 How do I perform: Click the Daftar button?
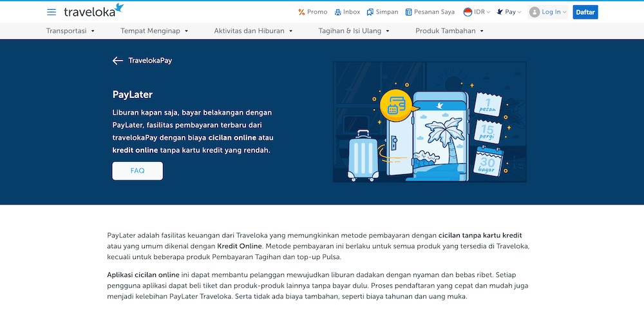[x=585, y=12]
